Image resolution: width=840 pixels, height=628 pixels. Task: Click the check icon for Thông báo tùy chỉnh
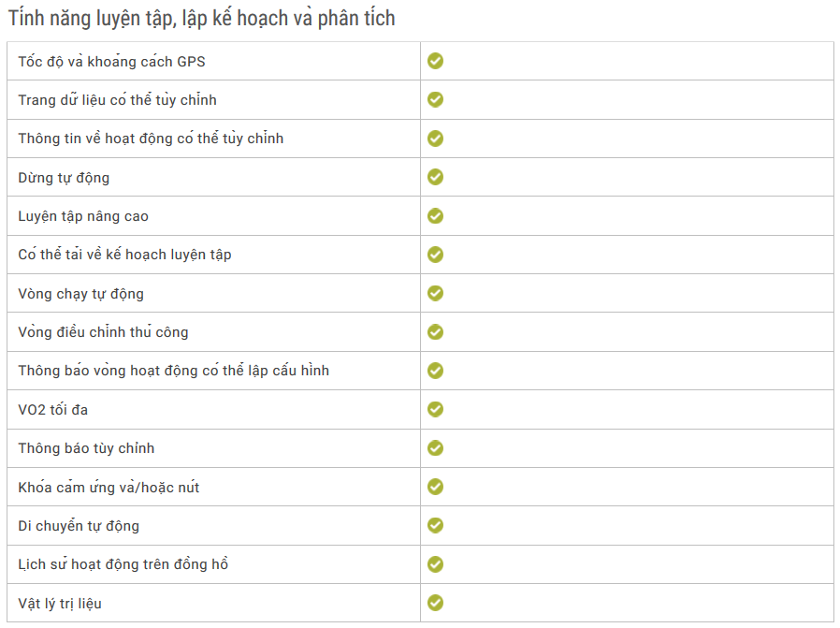[435, 447]
